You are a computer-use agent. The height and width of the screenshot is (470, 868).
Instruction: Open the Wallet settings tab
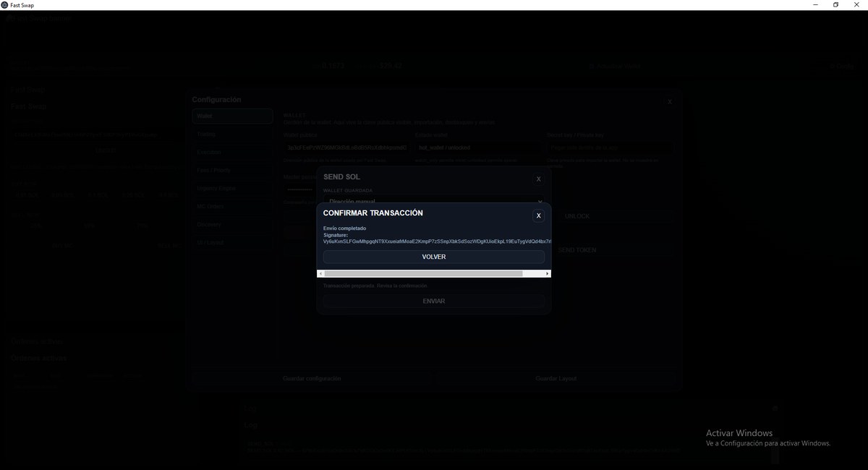pyautogui.click(x=232, y=116)
